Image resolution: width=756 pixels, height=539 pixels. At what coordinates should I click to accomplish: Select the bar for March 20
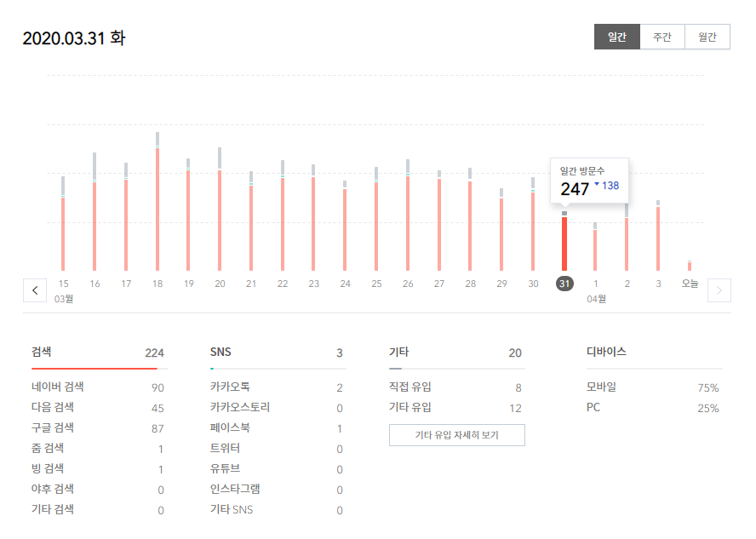tap(220, 209)
